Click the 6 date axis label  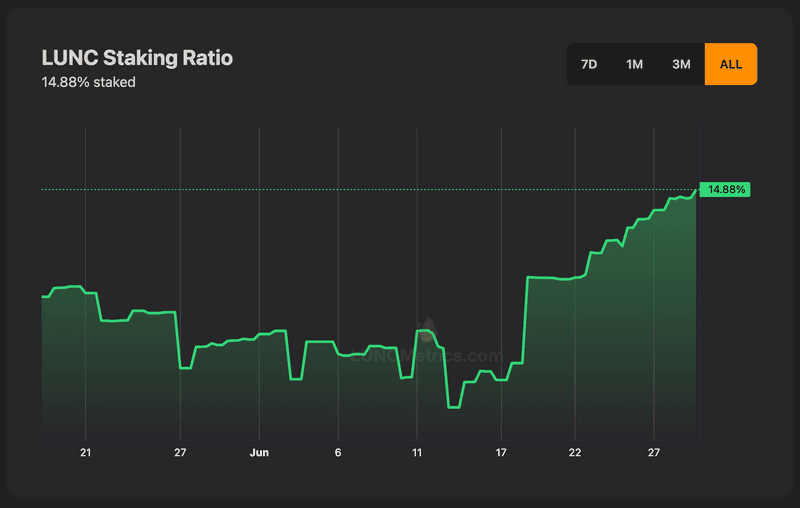338,453
